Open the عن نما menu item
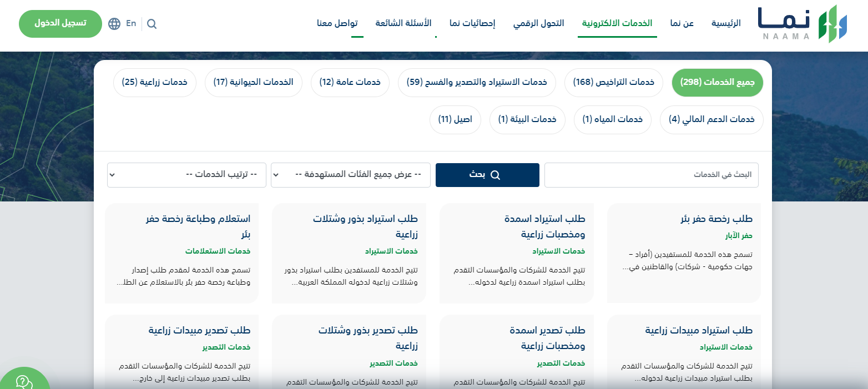 tap(682, 23)
